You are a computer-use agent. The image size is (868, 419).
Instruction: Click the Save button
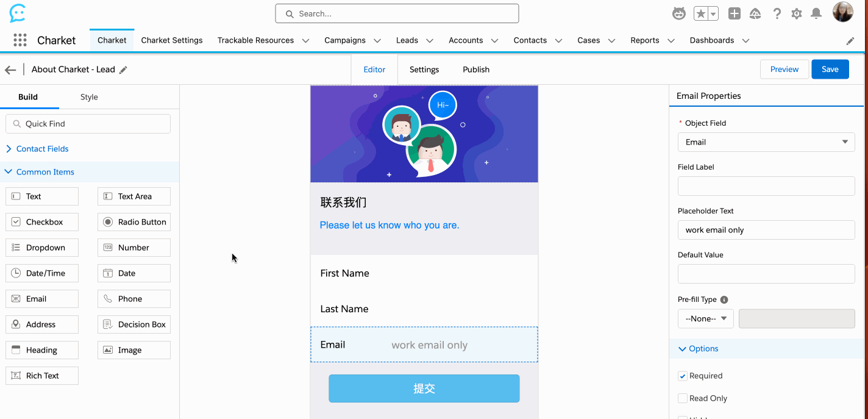pos(830,70)
